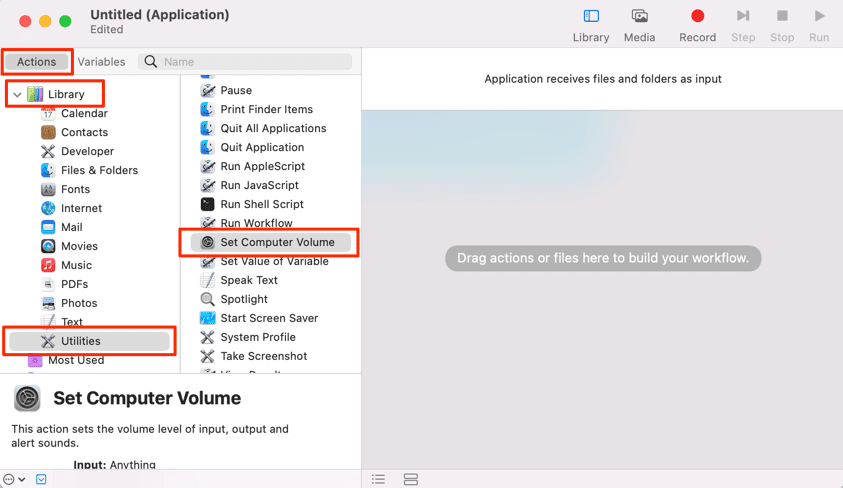Select the Take Screenshot action
Viewport: 843px width, 488px height.
(253, 356)
